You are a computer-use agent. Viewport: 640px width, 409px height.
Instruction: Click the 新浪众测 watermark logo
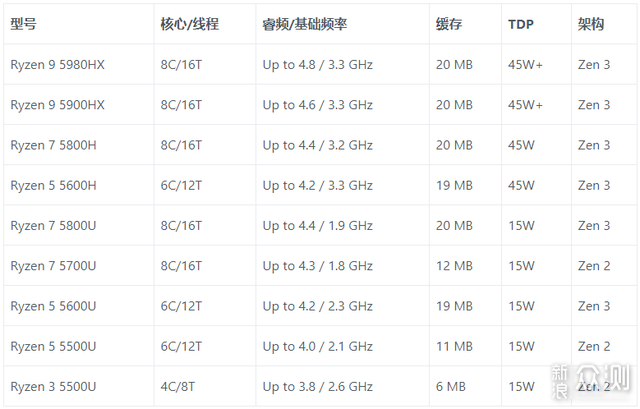pos(593,377)
